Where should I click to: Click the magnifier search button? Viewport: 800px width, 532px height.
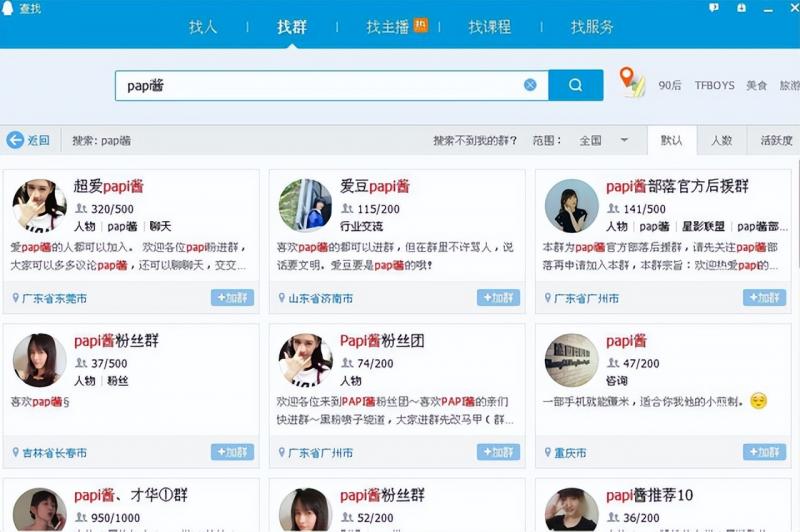click(576, 85)
